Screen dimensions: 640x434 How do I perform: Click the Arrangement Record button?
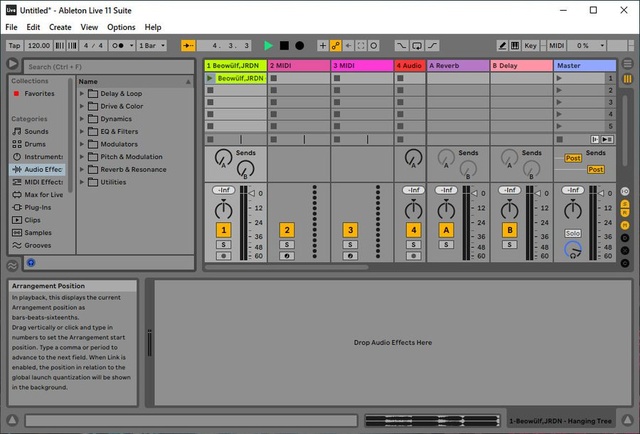[299, 46]
